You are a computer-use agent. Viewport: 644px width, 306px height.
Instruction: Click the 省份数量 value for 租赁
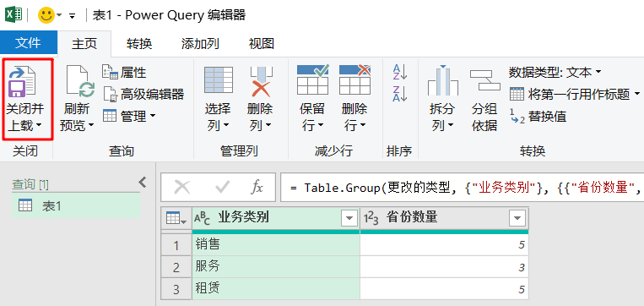[444, 289]
